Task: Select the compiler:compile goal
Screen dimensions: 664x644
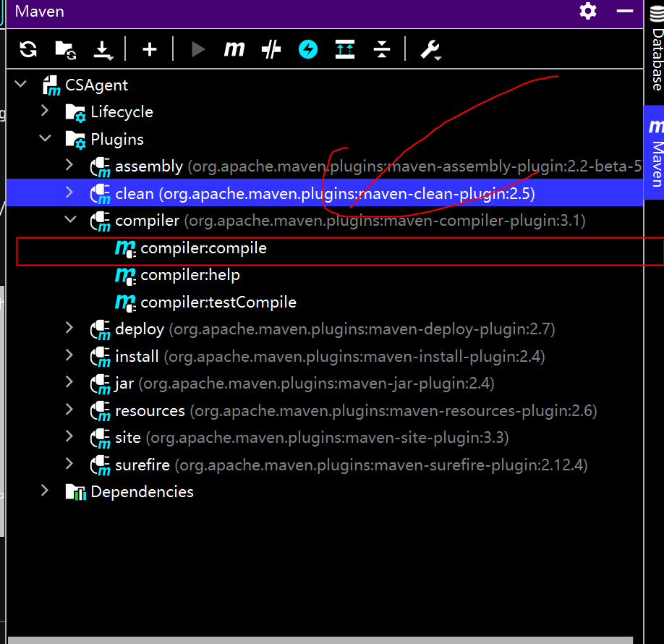Action: [x=325, y=248]
